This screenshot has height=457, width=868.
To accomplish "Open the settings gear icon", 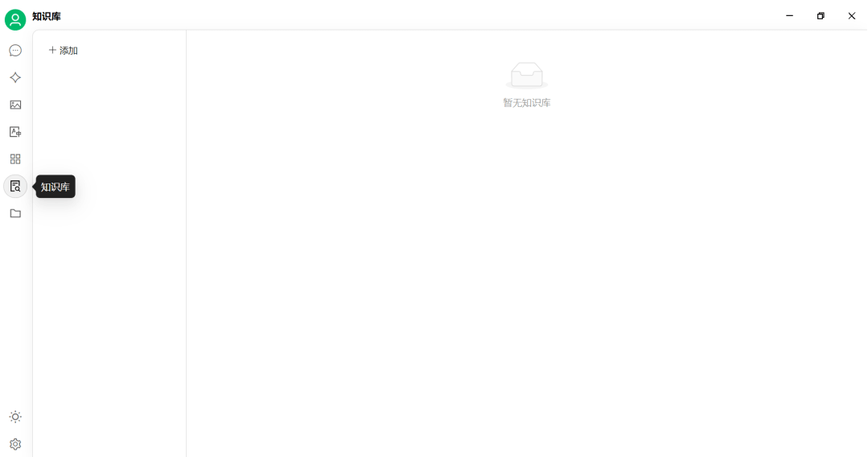I will (x=15, y=444).
